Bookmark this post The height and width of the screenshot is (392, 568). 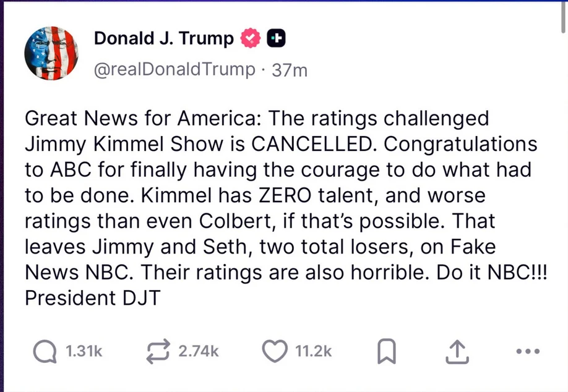point(387,352)
